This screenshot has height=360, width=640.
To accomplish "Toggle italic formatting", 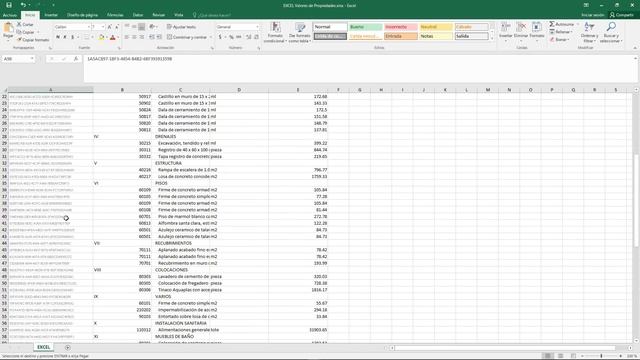I will pyautogui.click(x=65, y=37).
